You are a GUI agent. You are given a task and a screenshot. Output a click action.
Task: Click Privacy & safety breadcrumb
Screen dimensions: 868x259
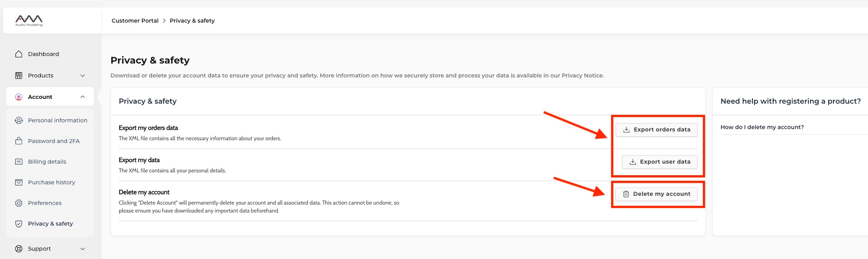192,21
